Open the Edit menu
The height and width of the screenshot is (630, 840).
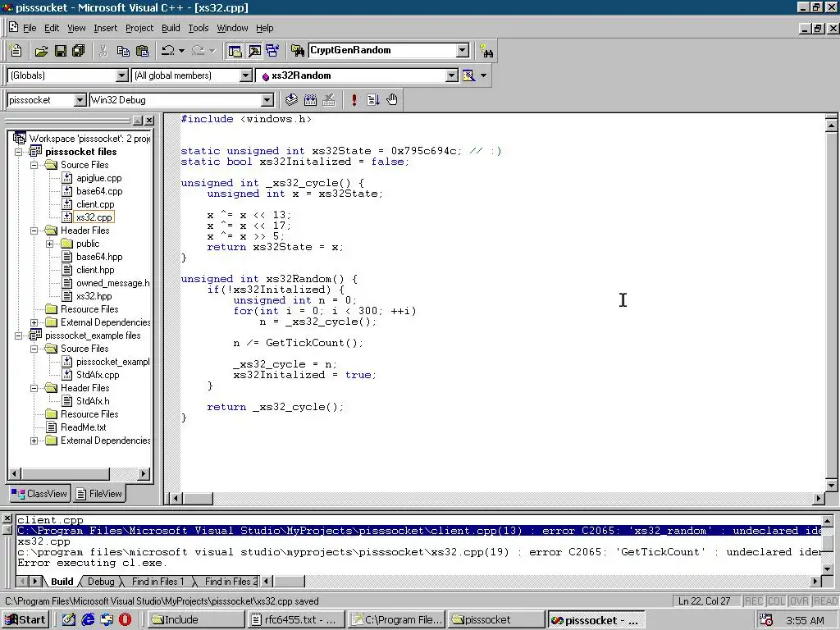tap(52, 28)
